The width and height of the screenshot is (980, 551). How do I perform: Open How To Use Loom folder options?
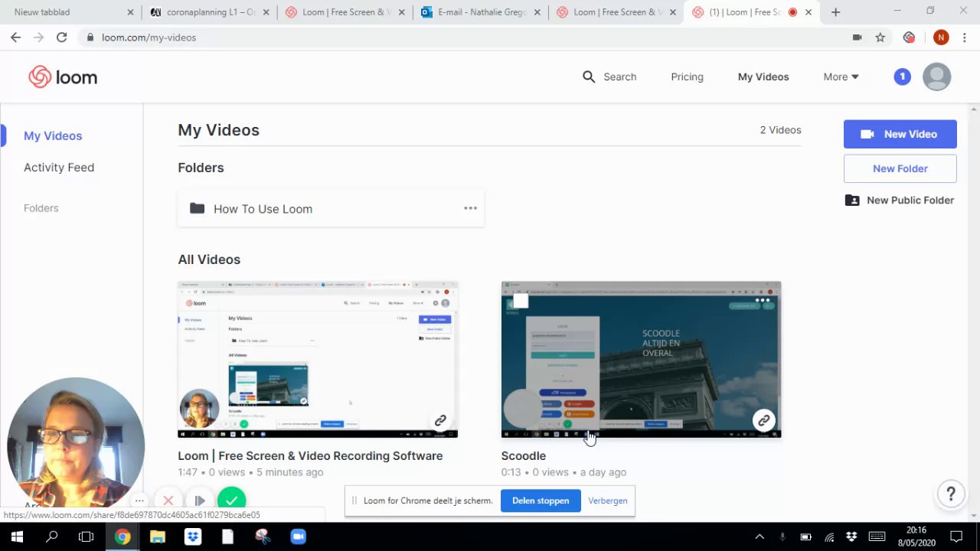coord(470,208)
